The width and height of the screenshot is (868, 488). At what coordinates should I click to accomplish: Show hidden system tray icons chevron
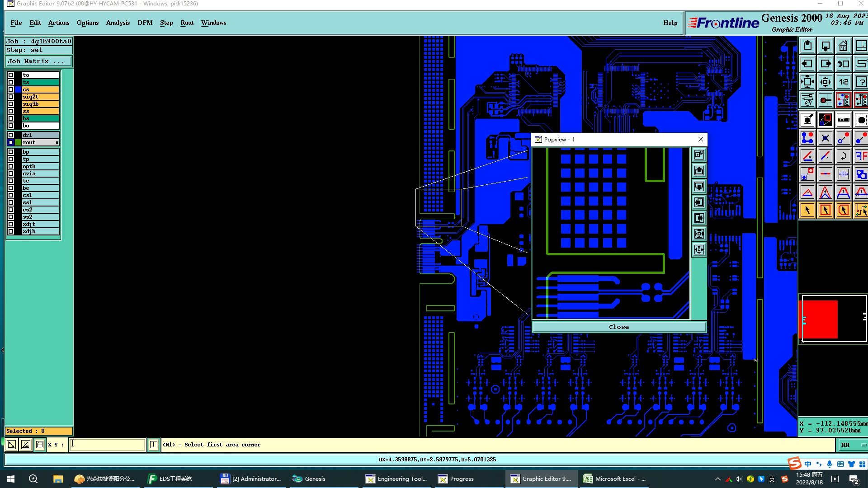coord(717,479)
